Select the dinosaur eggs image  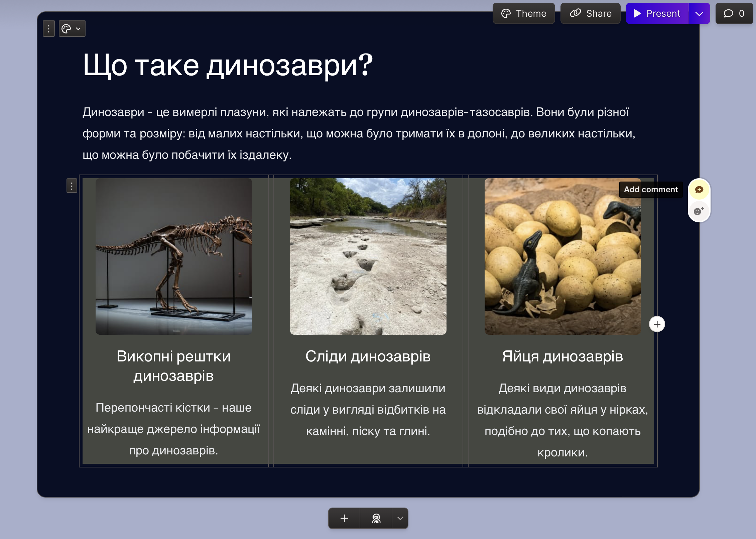[x=563, y=256]
